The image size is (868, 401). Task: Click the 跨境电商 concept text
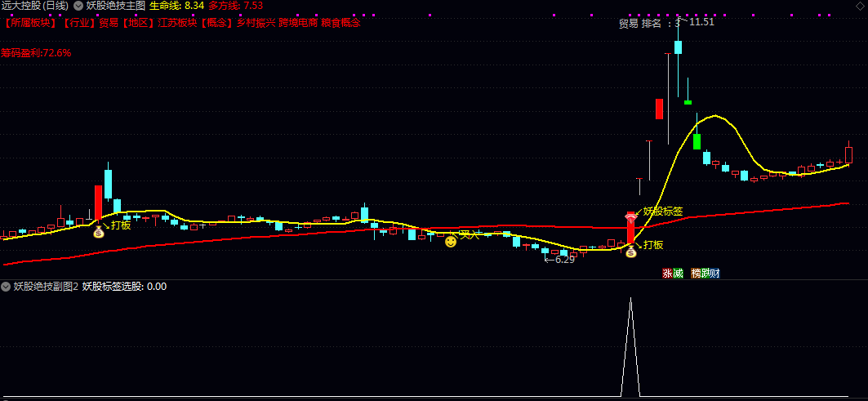[298, 23]
